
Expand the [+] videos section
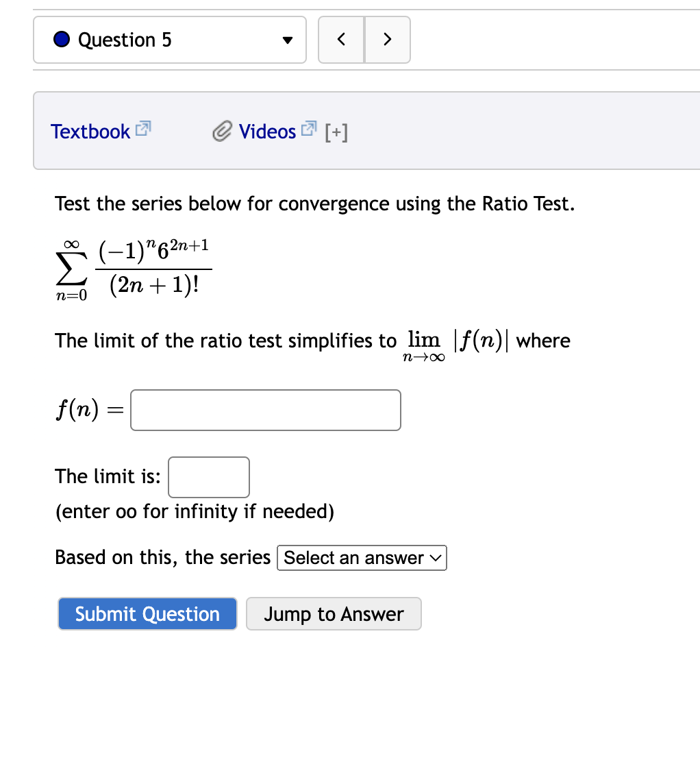point(336,132)
